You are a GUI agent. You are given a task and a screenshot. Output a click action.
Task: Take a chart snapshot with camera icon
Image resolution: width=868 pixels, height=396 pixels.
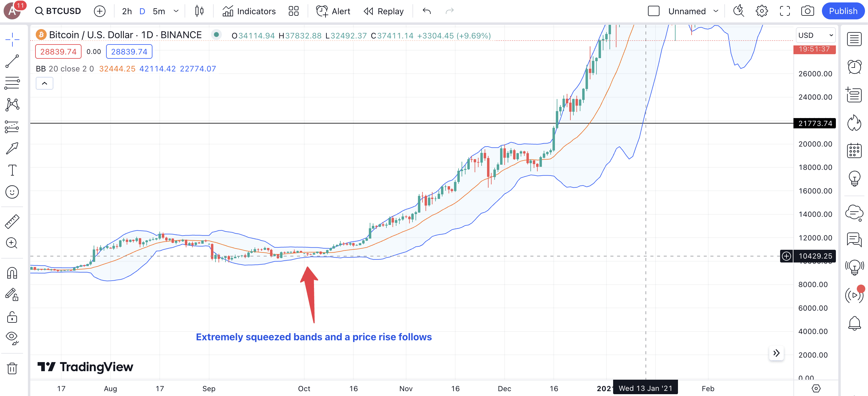[807, 11]
